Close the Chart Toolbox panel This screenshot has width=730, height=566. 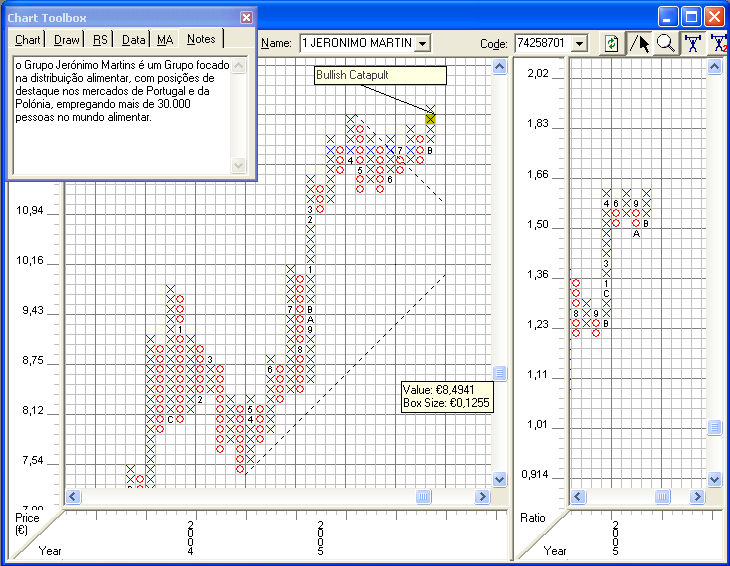click(246, 18)
